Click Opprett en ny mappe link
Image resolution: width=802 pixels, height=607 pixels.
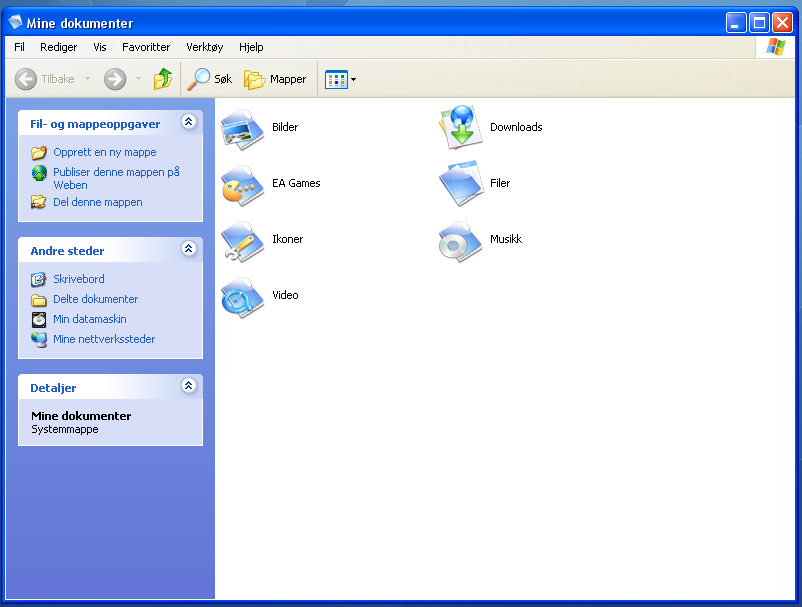[x=104, y=153]
